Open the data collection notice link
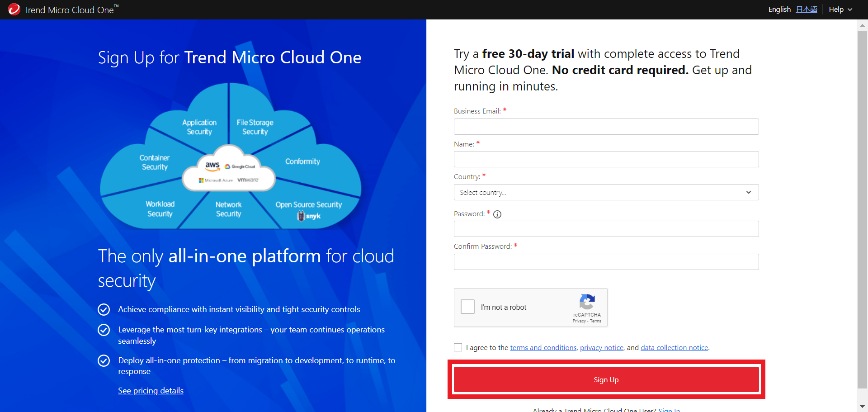The image size is (868, 412). tap(675, 347)
